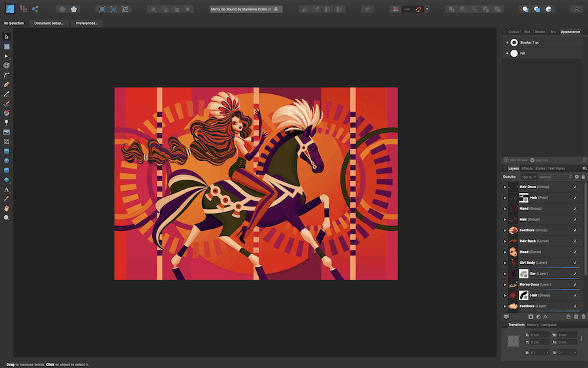
Task: Select the Zoom magnifier tool
Action: (x=7, y=218)
